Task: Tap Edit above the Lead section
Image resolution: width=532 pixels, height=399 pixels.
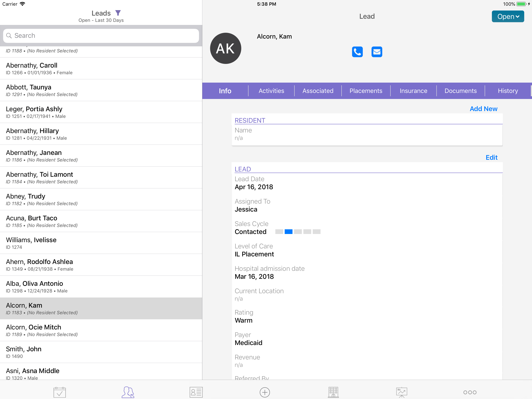Action: click(492, 157)
